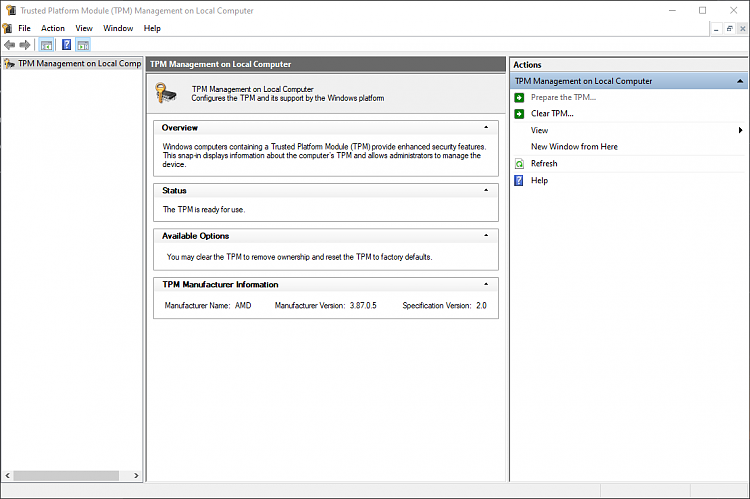Open the Help menu in menu bar
Screen dimensions: 750x499
152,28
